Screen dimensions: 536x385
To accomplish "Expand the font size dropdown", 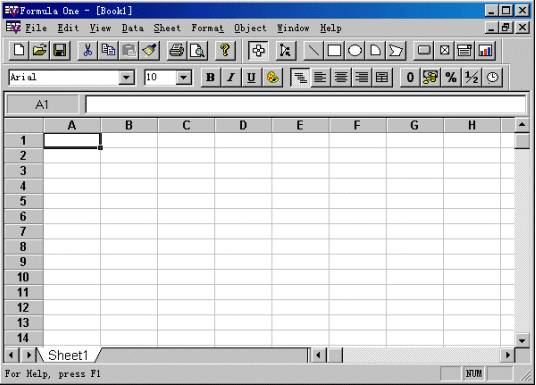I will (x=184, y=77).
